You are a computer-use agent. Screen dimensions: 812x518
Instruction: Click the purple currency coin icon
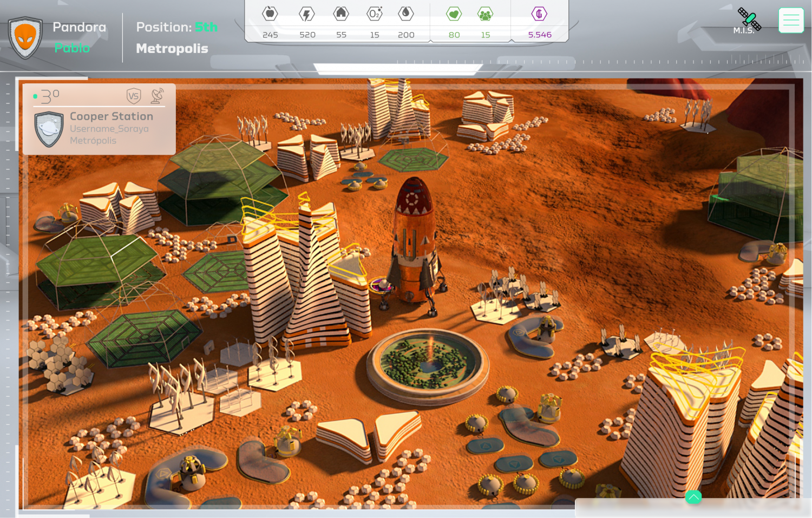pyautogui.click(x=539, y=14)
